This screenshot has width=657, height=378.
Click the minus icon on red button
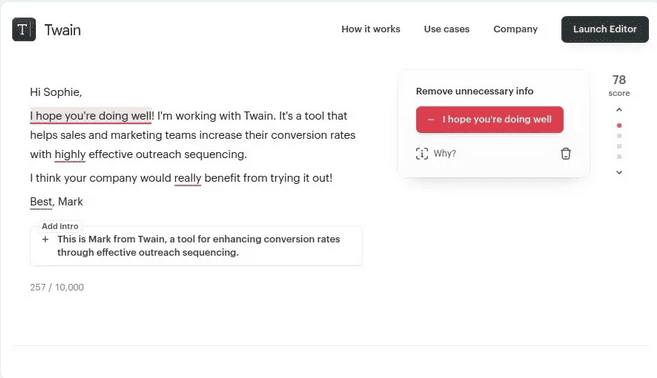[x=430, y=119]
